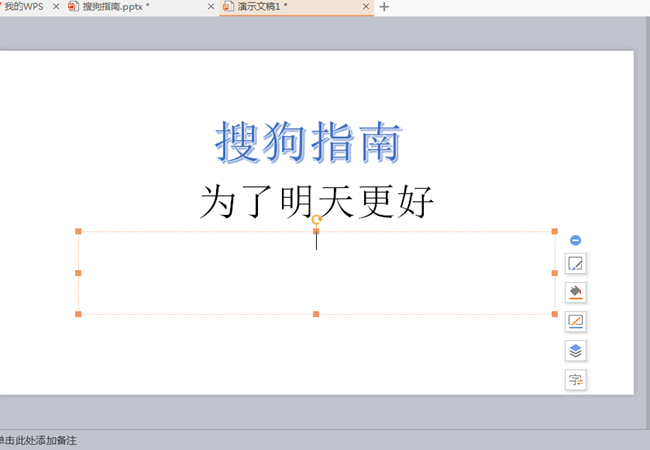Open the text conversion 字 icon
The height and width of the screenshot is (450, 650).
(576, 380)
